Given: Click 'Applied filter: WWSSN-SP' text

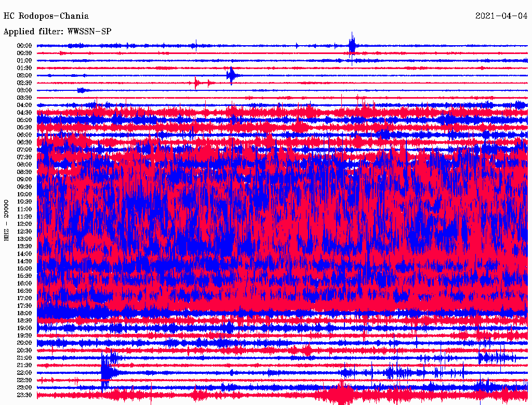Looking at the screenshot, I should pos(57,32).
